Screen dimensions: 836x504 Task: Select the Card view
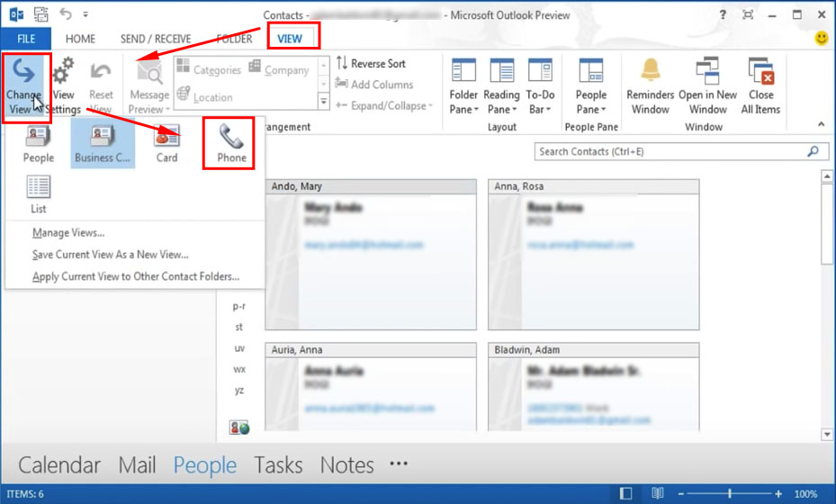click(166, 143)
